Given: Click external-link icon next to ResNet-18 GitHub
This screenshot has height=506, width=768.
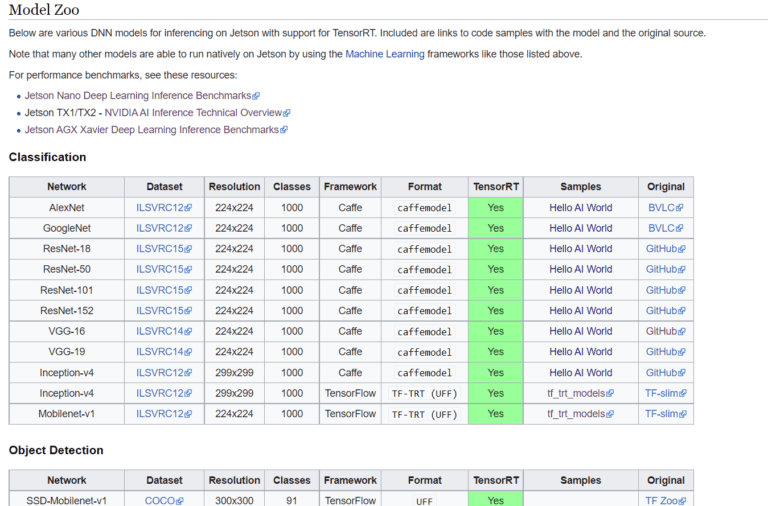Looking at the screenshot, I should point(683,250).
